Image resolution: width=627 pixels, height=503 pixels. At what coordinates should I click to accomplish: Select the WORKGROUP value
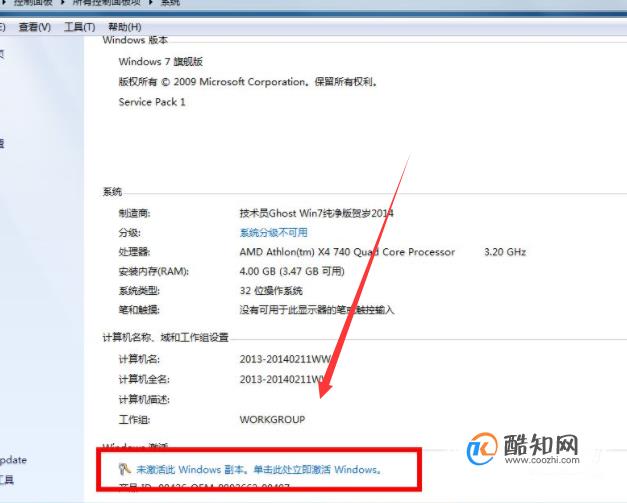(272, 419)
